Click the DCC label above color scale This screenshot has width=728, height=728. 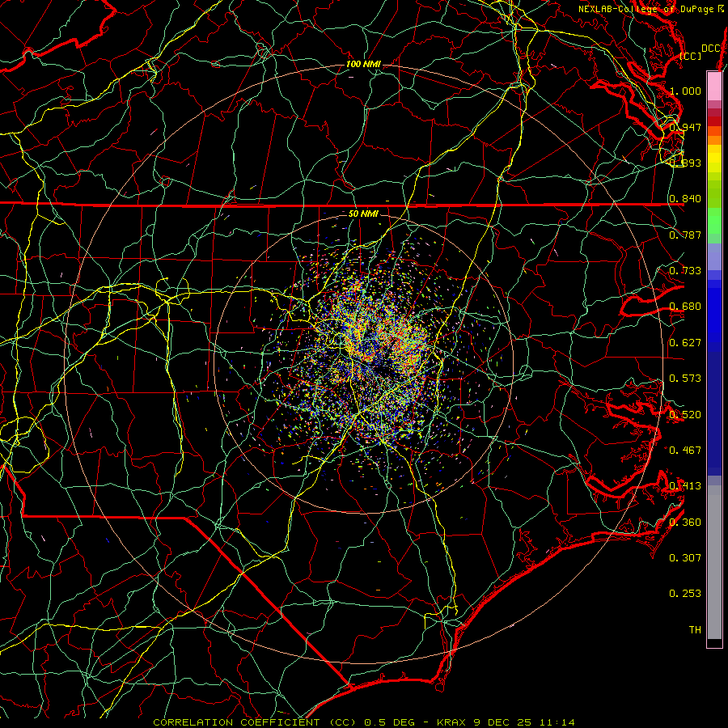[x=710, y=49]
